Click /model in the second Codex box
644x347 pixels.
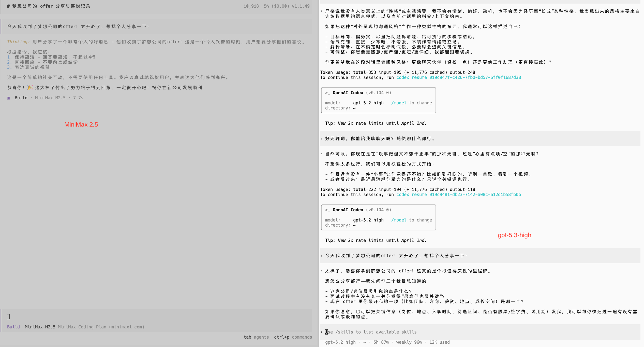pos(399,220)
